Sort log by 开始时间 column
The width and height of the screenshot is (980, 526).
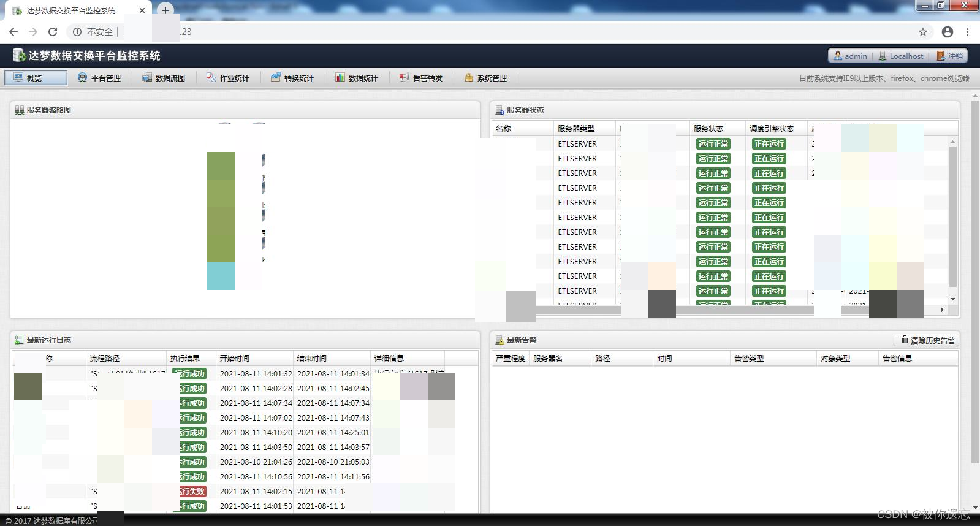255,359
